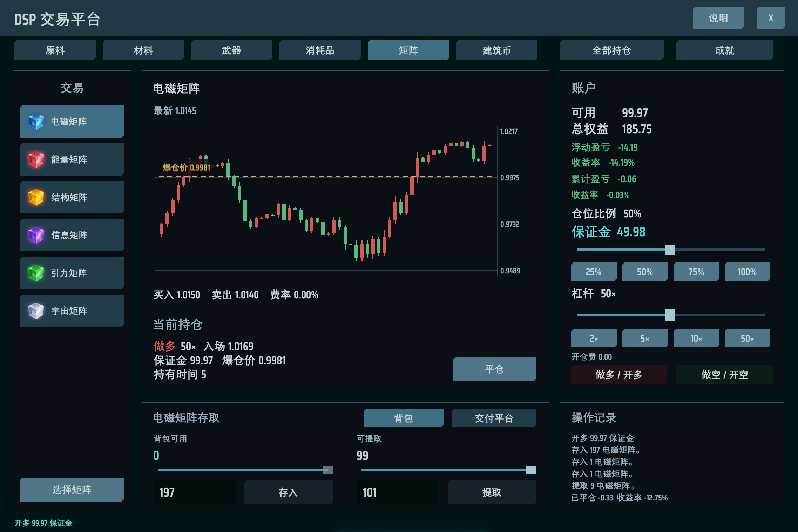Open the 原料 category tab
Image resolution: width=798 pixels, height=532 pixels.
click(x=55, y=50)
